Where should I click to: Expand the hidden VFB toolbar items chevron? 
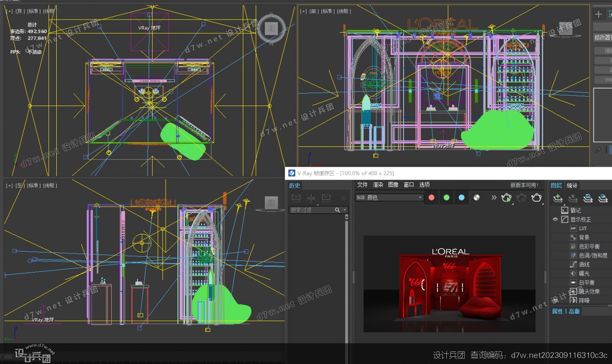(494, 197)
